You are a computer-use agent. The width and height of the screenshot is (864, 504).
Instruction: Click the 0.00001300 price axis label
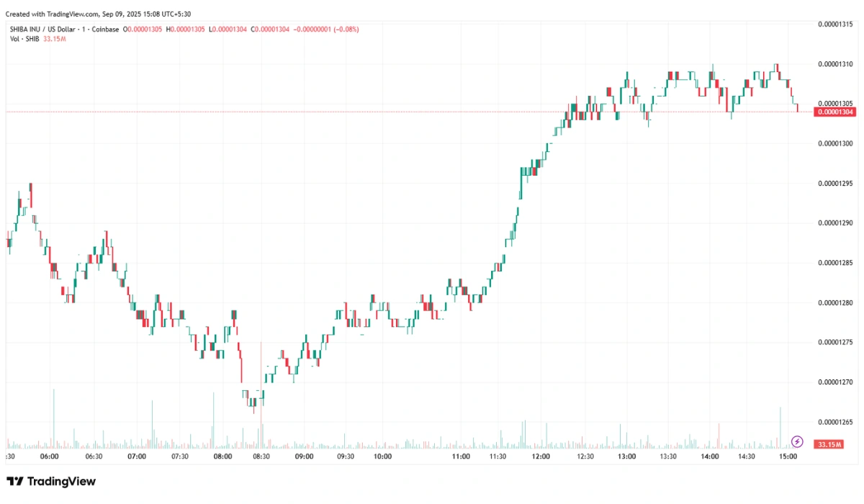click(835, 143)
